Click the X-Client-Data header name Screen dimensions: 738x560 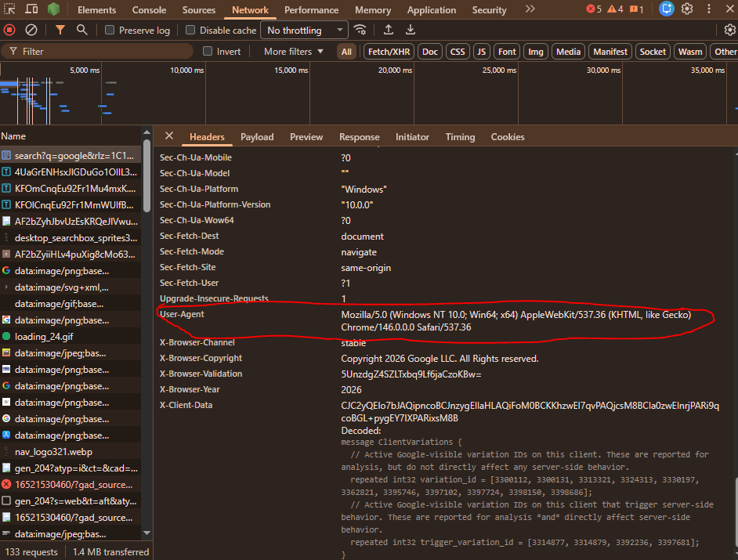click(186, 405)
